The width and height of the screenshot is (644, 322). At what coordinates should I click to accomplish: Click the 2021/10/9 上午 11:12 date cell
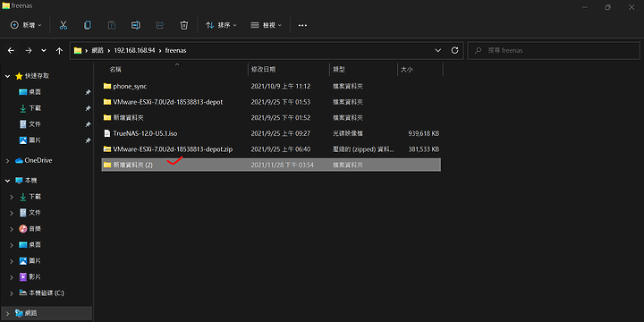pos(281,86)
